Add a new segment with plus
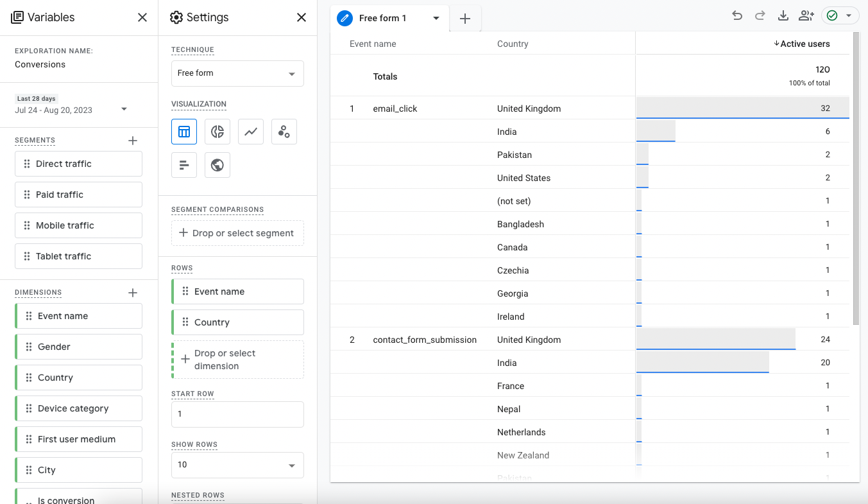 coord(133,140)
